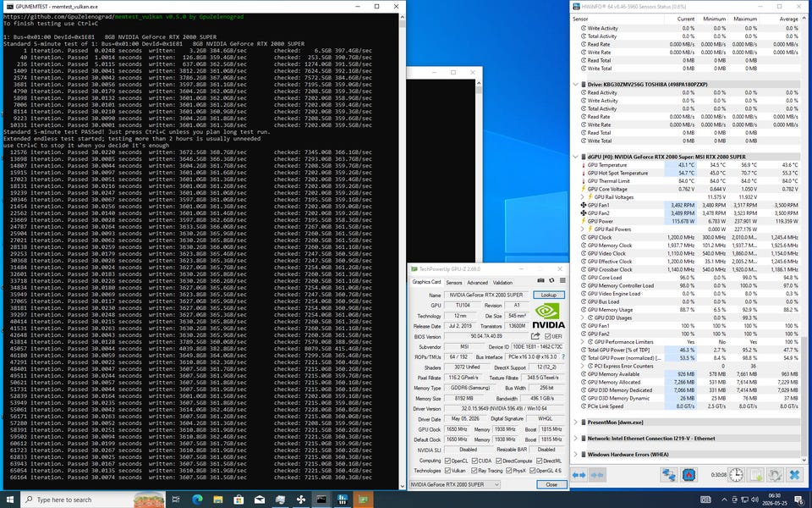The height and width of the screenshot is (508, 812).
Task: Click GPU-Z refresh icon
Action: [551, 280]
